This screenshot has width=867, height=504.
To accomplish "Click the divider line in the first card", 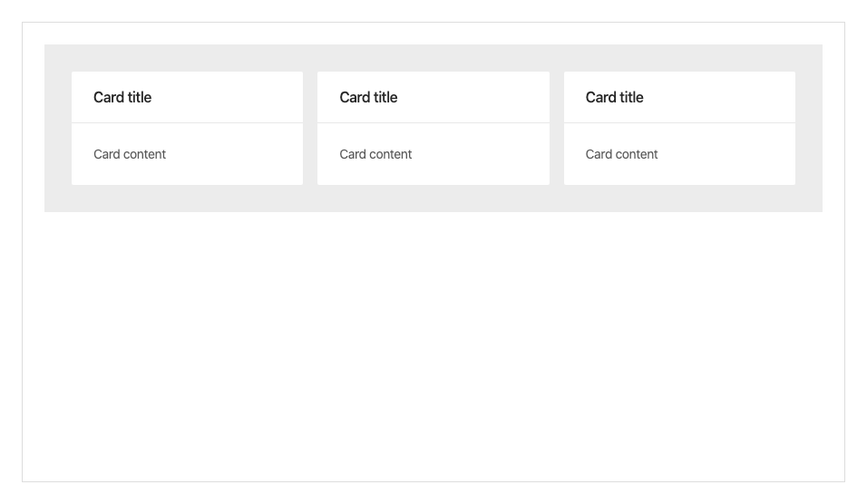I will point(187,122).
